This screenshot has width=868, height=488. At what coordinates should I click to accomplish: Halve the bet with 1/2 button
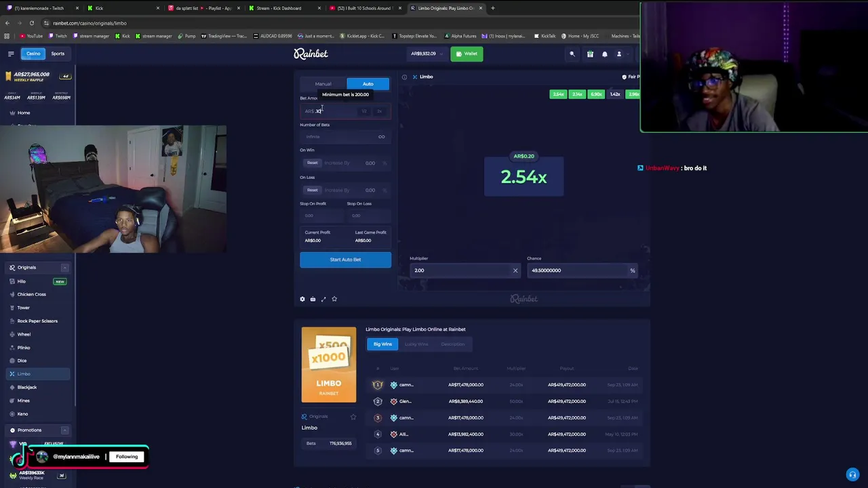click(x=364, y=111)
